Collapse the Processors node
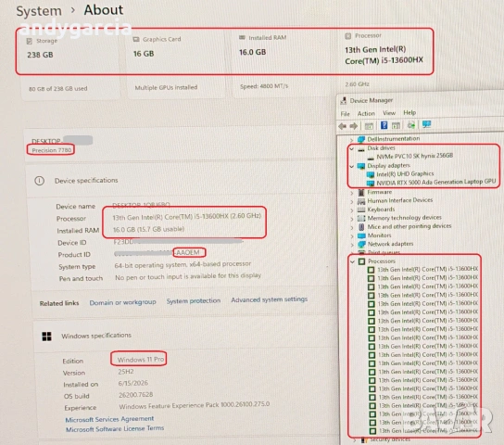504x445 pixels. [352, 261]
